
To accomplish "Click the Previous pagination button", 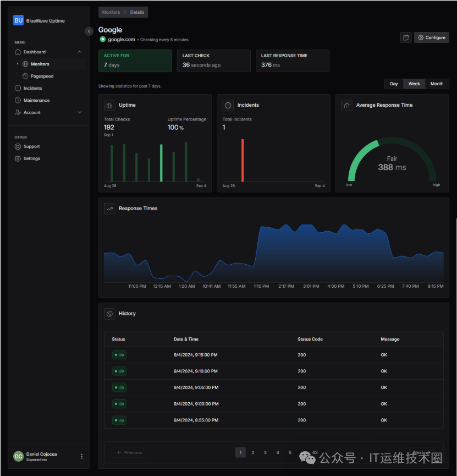I will click(130, 453).
